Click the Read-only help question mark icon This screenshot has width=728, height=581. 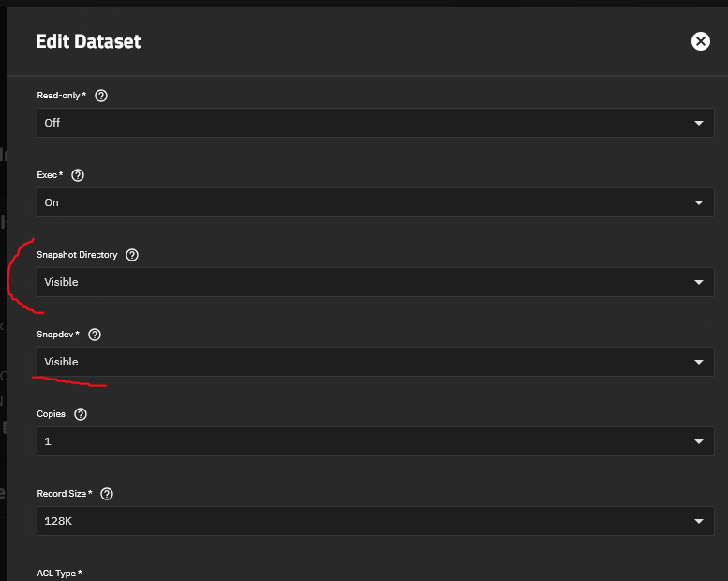[x=102, y=96]
